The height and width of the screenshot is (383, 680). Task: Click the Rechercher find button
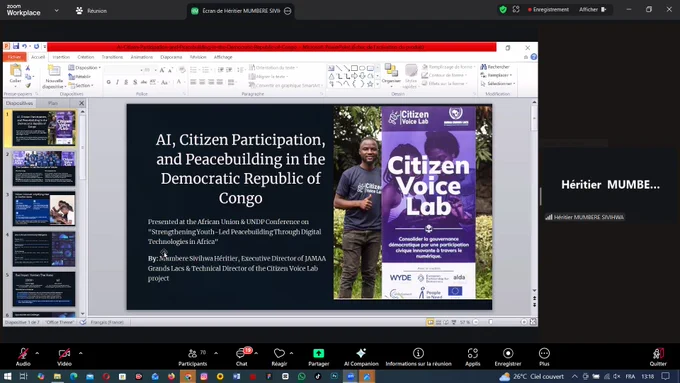tap(495, 67)
